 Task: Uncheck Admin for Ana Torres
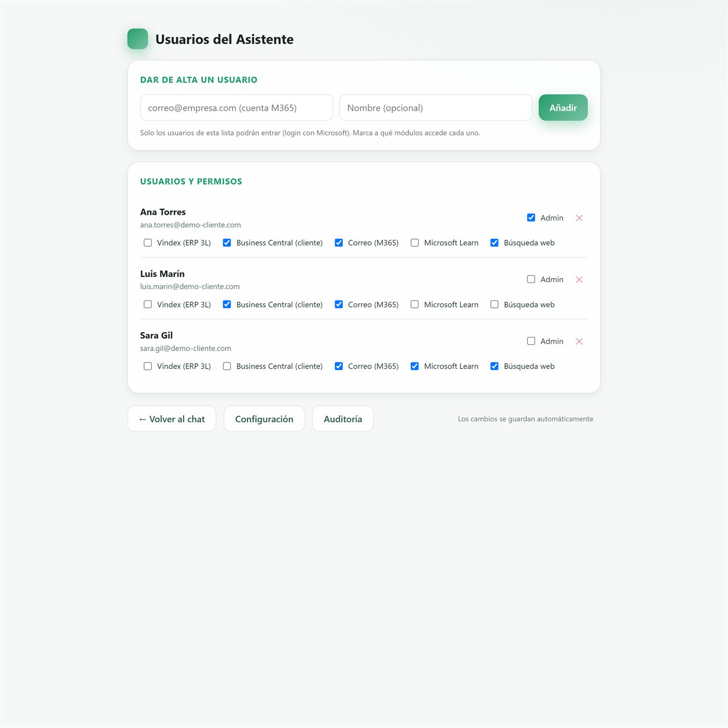coord(531,217)
